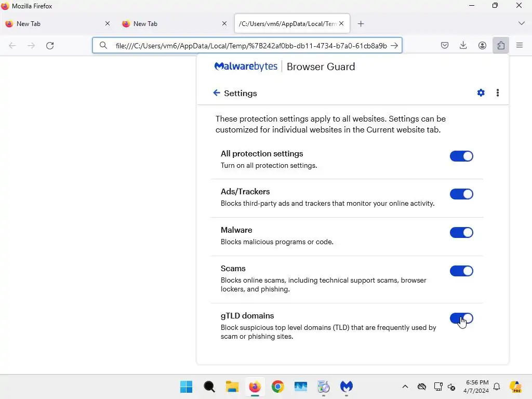Open File Explorer from the taskbar
This screenshot has width=532, height=399.
(x=232, y=387)
